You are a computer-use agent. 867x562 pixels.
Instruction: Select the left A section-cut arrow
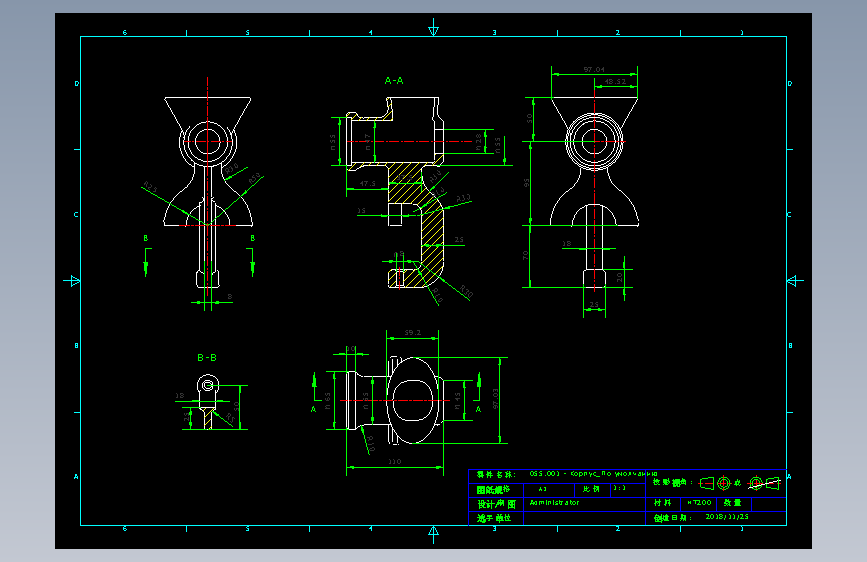click(315, 386)
